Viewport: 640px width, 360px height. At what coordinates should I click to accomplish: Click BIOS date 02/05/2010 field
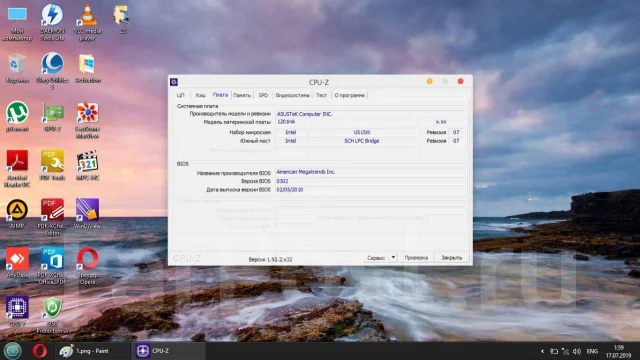click(x=371, y=190)
